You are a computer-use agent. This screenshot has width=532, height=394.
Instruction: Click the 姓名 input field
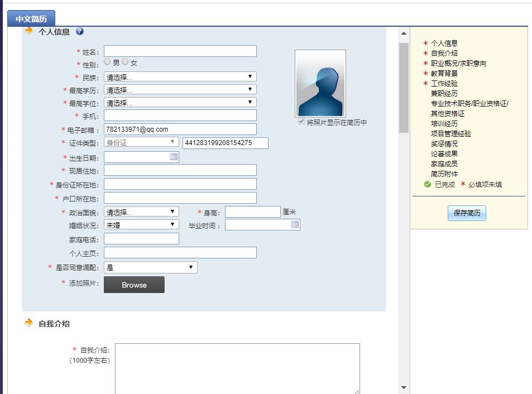[x=180, y=51]
